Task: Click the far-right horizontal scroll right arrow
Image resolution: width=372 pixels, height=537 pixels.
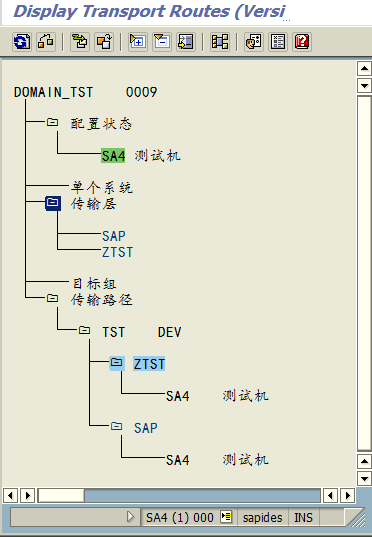Action: pyautogui.click(x=347, y=495)
